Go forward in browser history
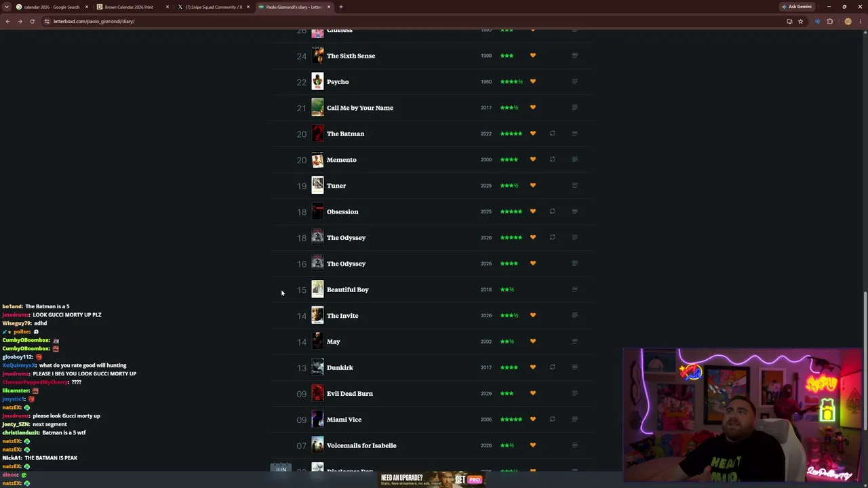868x488 pixels. (x=20, y=21)
